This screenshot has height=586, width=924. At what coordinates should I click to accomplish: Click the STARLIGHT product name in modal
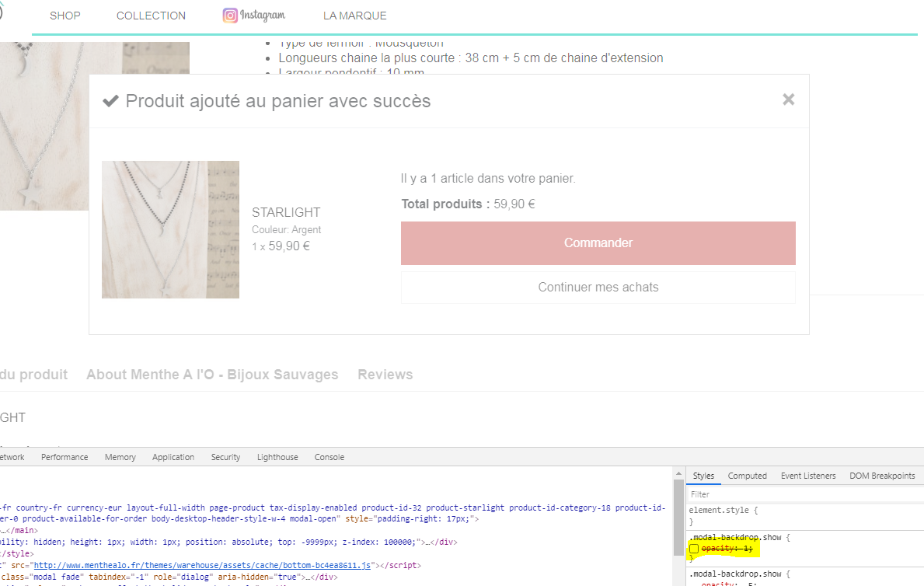pyautogui.click(x=287, y=212)
